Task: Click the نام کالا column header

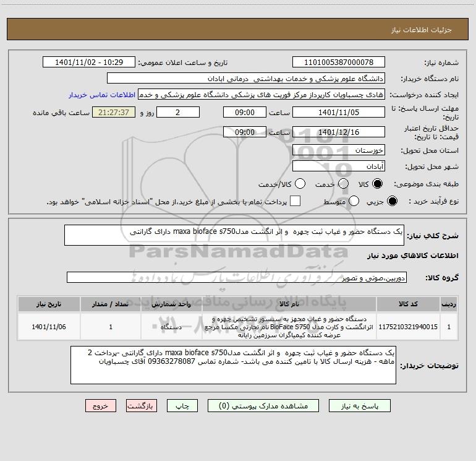Action: (x=289, y=304)
